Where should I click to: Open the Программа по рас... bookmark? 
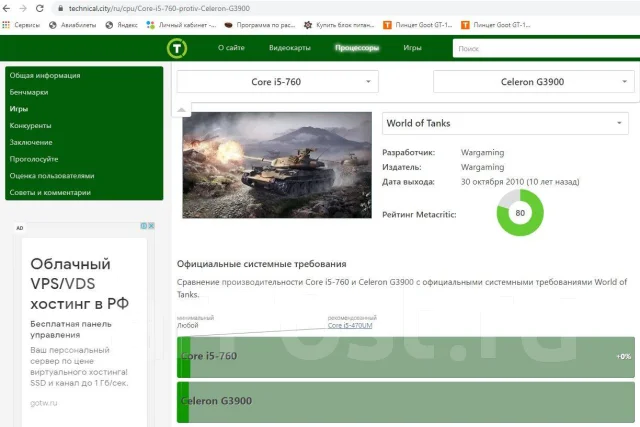(x=260, y=25)
